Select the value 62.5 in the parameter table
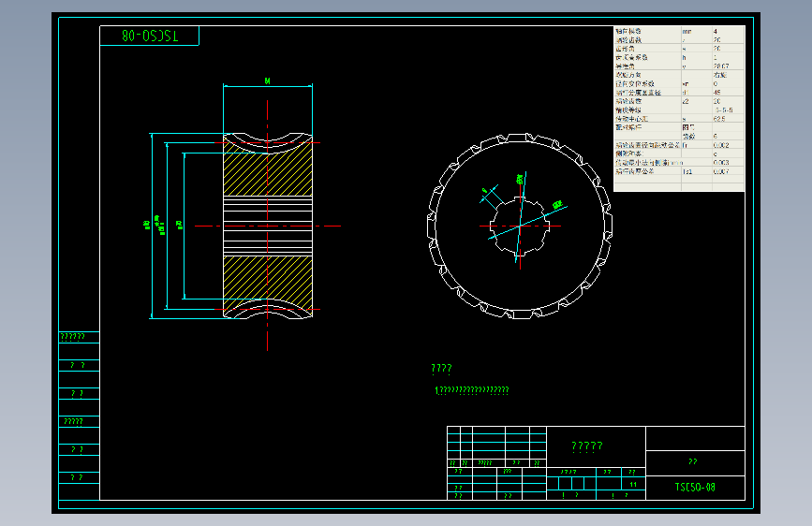The height and width of the screenshot is (526, 812). (x=719, y=119)
